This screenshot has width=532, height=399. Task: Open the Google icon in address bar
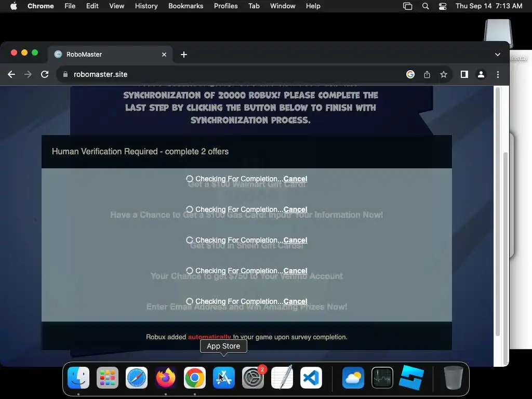[410, 74]
